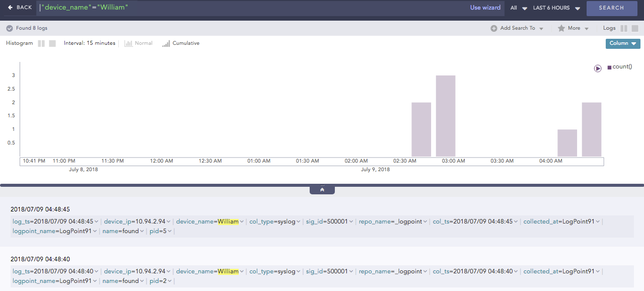Open the LAST 6 HOURS time range dropdown
The width and height of the screenshot is (644, 291).
(553, 8)
